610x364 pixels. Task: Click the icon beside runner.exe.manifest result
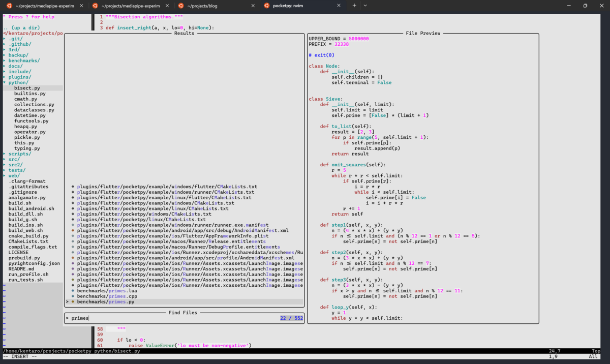point(73,225)
